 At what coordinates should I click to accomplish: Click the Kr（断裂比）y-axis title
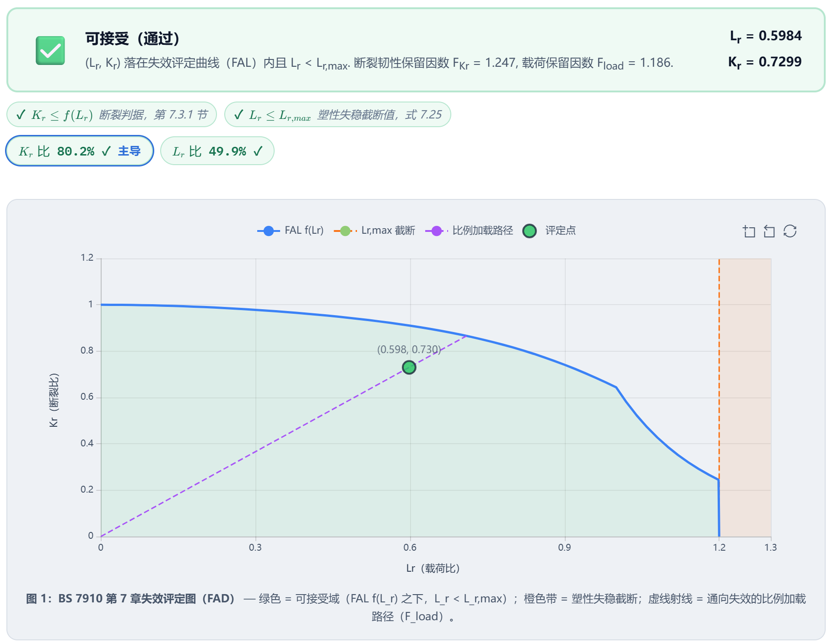pos(54,400)
